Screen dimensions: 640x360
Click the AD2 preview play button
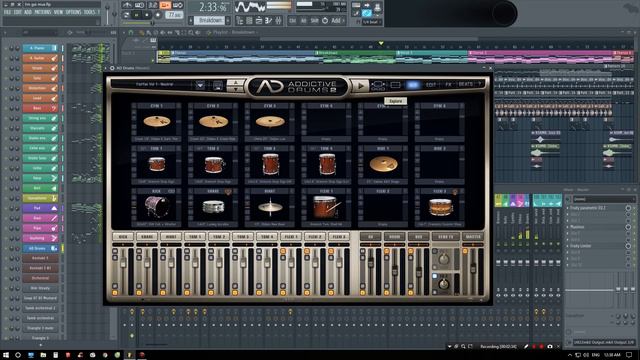pos(360,86)
